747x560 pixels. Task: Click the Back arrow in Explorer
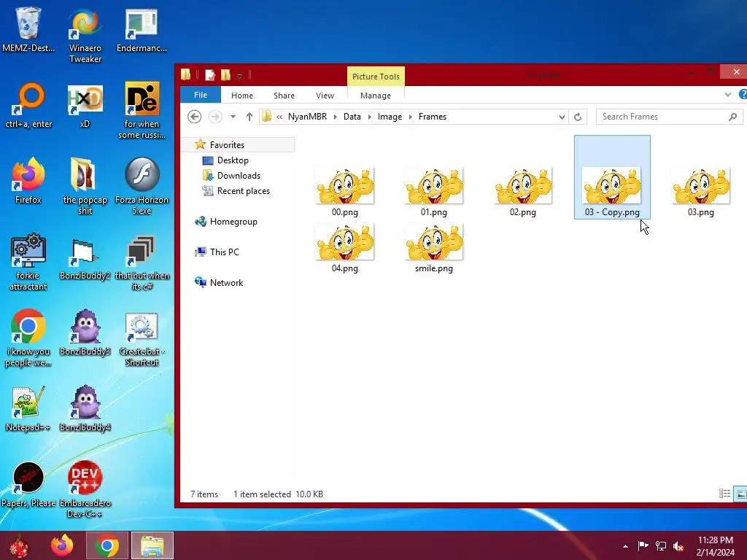pos(194,117)
